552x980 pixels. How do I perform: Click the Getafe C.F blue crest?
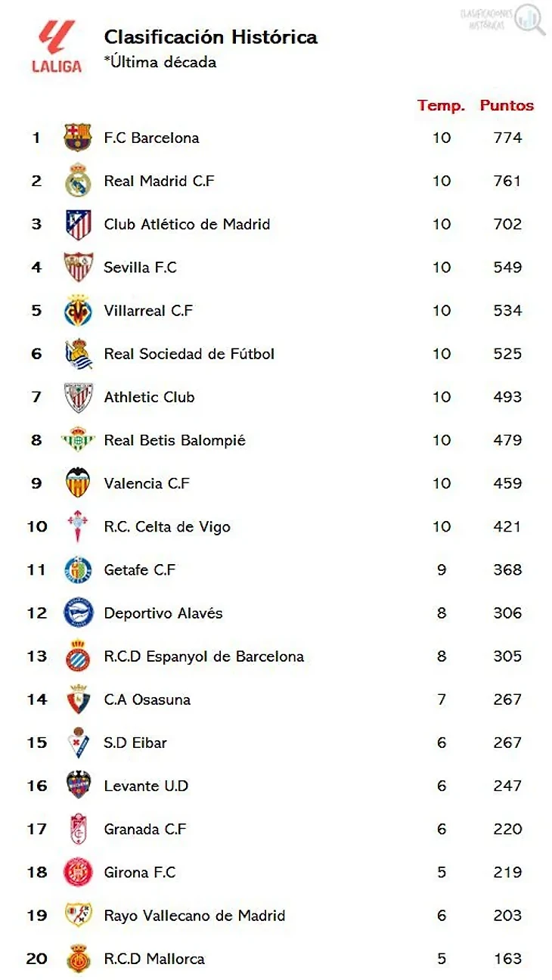78,570
